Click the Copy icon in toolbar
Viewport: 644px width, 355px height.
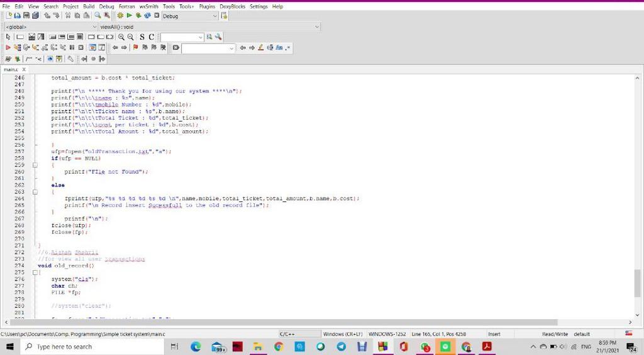(77, 16)
